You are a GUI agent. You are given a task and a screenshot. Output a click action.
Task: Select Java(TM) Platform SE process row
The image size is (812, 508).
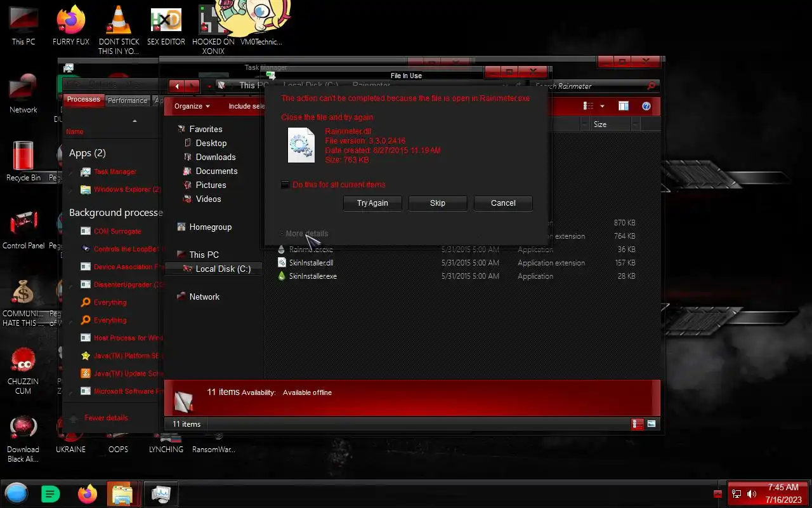[x=121, y=356]
